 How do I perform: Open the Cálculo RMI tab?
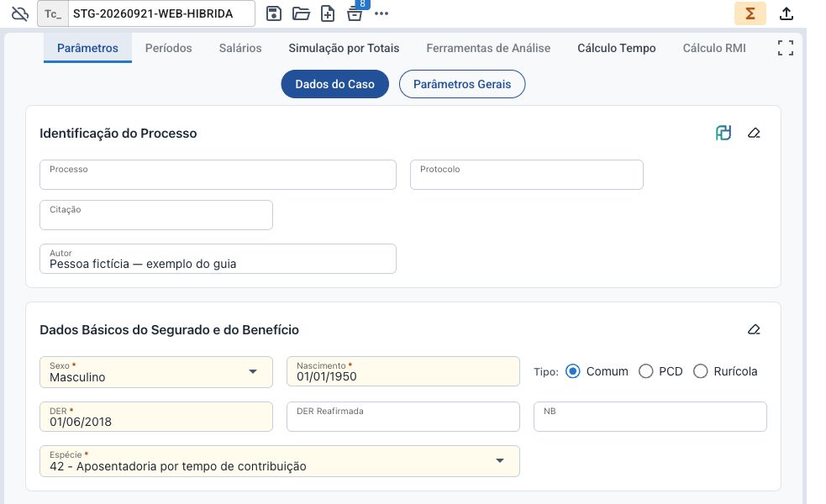pyautogui.click(x=714, y=48)
